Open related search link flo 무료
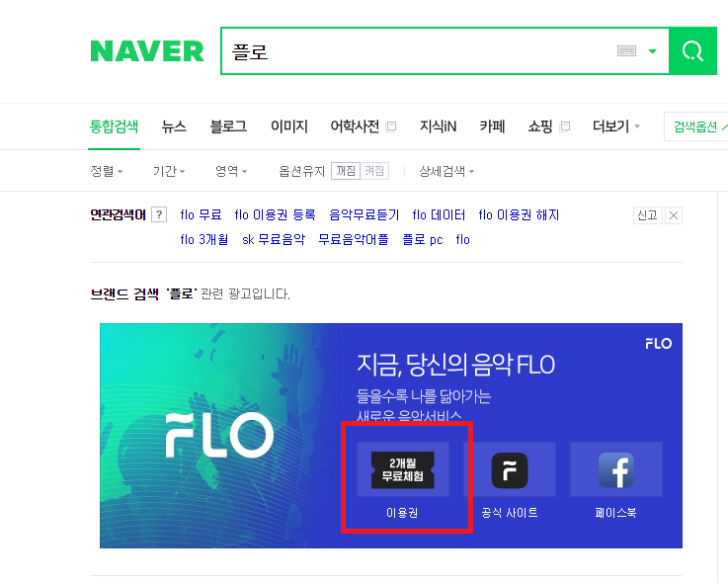Image resolution: width=728 pixels, height=583 pixels. 201,214
